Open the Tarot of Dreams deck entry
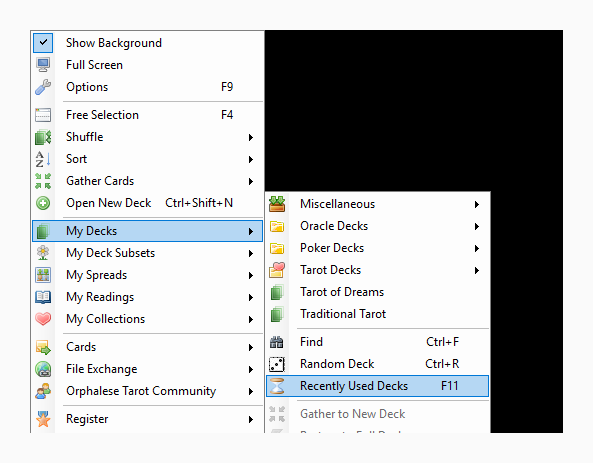 pyautogui.click(x=377, y=292)
